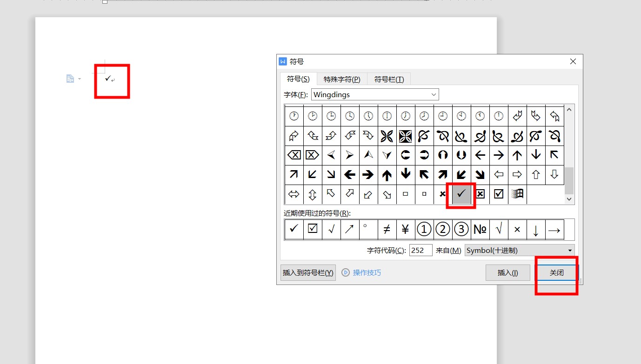Select the down arrow in recent symbols row
The height and width of the screenshot is (364, 641).
(x=535, y=229)
